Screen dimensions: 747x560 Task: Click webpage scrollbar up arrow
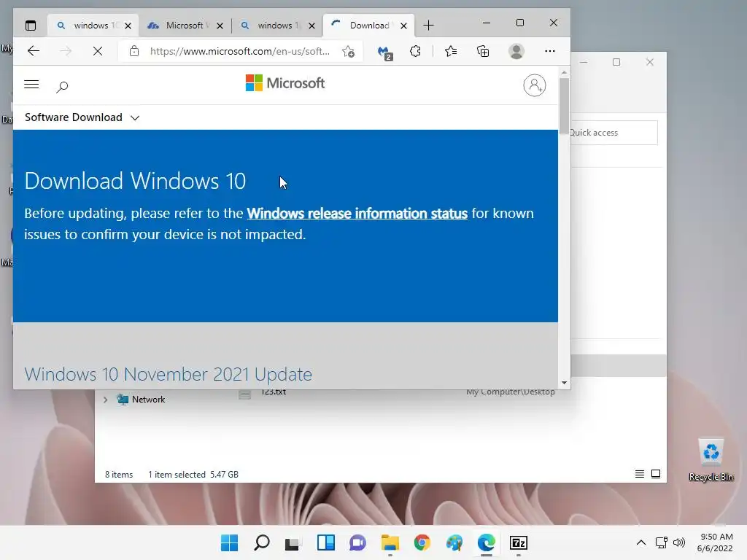point(564,73)
